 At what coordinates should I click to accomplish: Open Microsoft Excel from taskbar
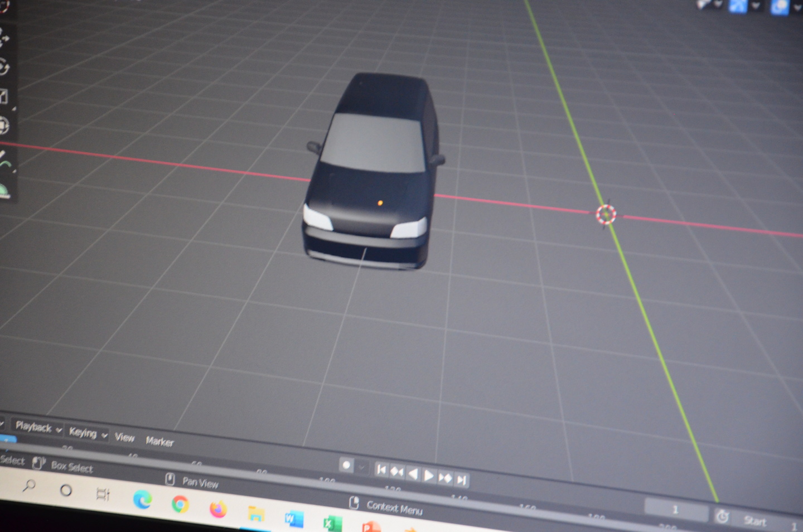click(332, 524)
